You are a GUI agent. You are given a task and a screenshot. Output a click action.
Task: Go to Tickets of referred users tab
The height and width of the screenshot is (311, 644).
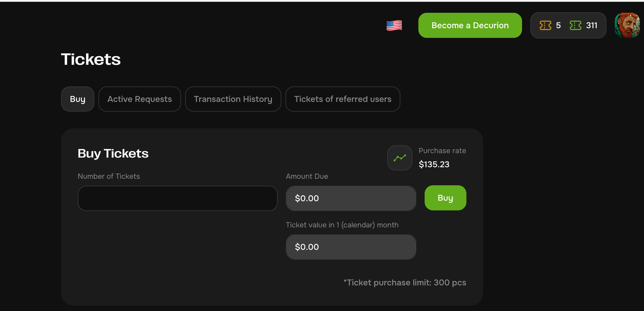[x=343, y=99]
